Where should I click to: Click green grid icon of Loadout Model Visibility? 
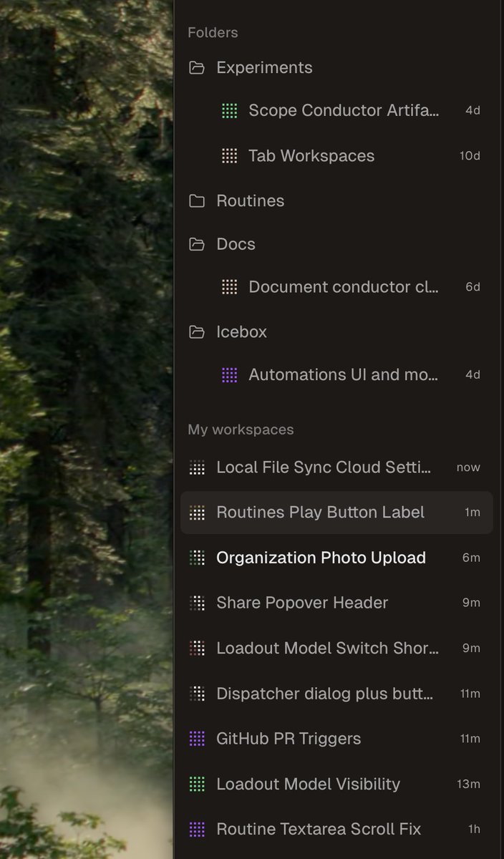[197, 784]
